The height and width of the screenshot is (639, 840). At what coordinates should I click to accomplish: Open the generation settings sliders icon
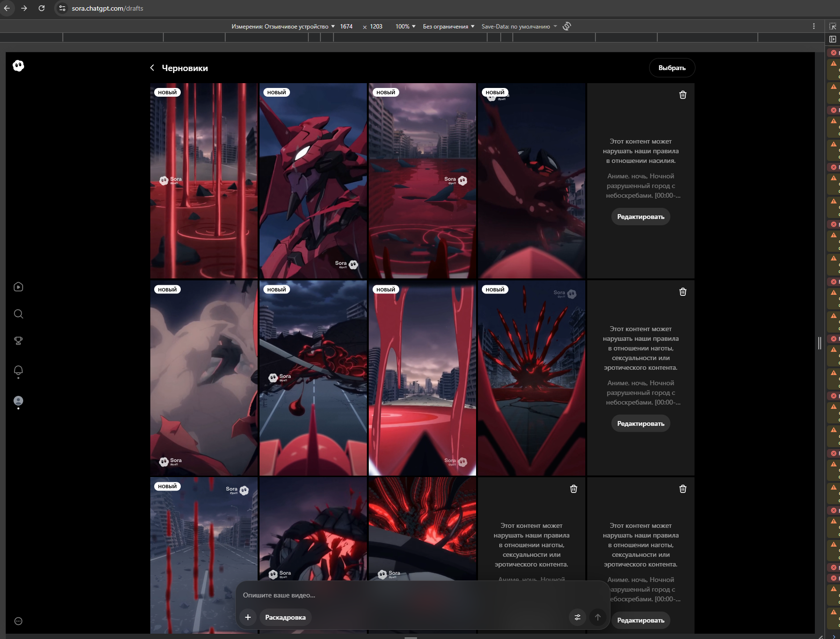[x=578, y=617]
